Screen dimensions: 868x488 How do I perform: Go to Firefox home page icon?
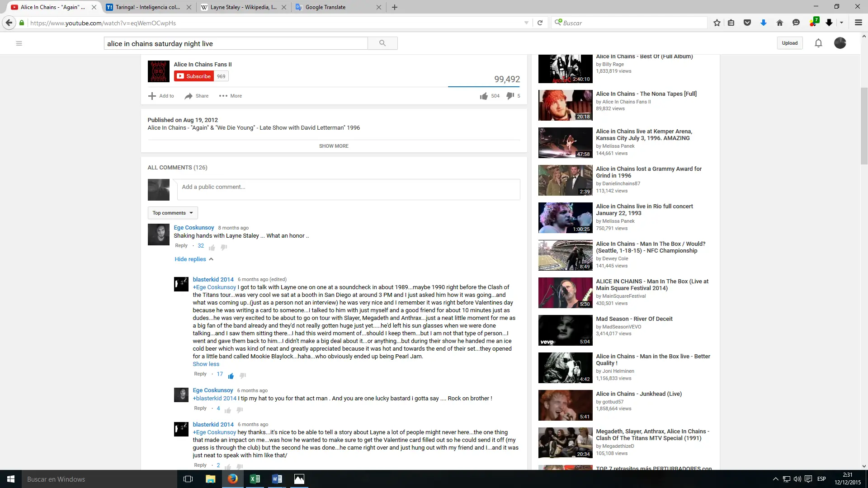coord(780,23)
